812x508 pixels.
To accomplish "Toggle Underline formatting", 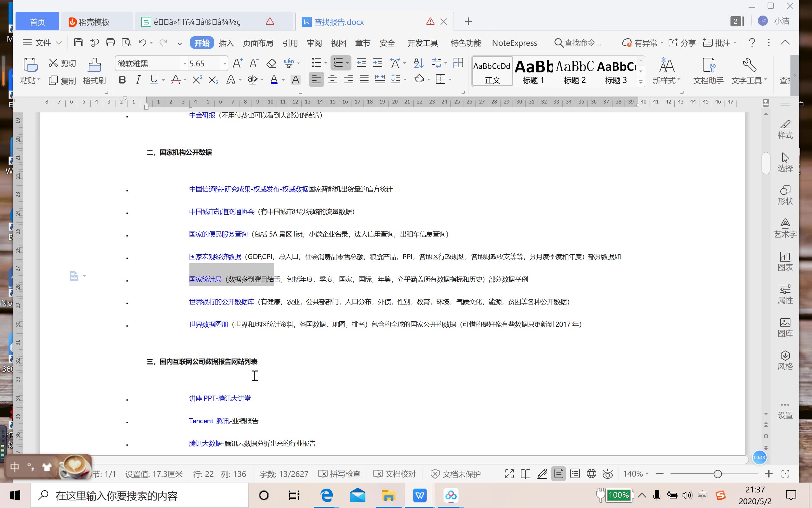I will tap(154, 80).
